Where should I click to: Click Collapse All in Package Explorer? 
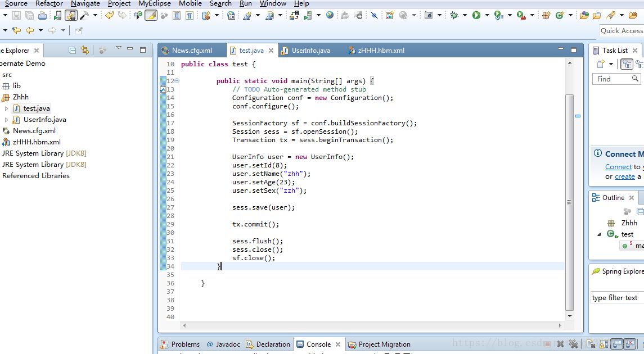73,51
